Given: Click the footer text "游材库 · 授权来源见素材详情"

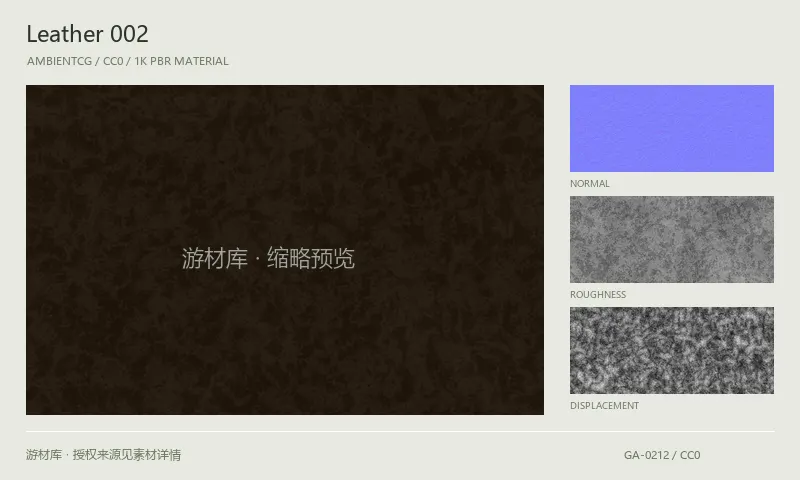Looking at the screenshot, I should point(104,454).
